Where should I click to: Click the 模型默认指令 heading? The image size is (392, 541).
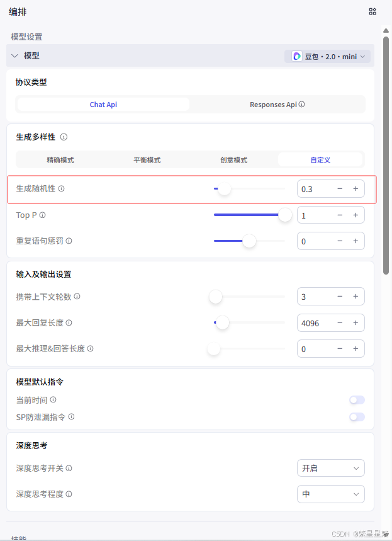[x=40, y=382]
